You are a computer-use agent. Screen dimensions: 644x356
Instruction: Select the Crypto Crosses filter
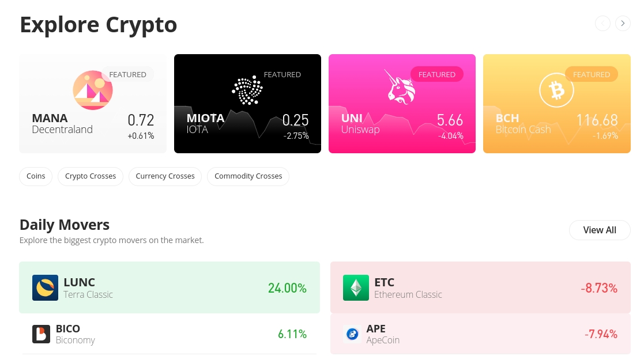(91, 176)
